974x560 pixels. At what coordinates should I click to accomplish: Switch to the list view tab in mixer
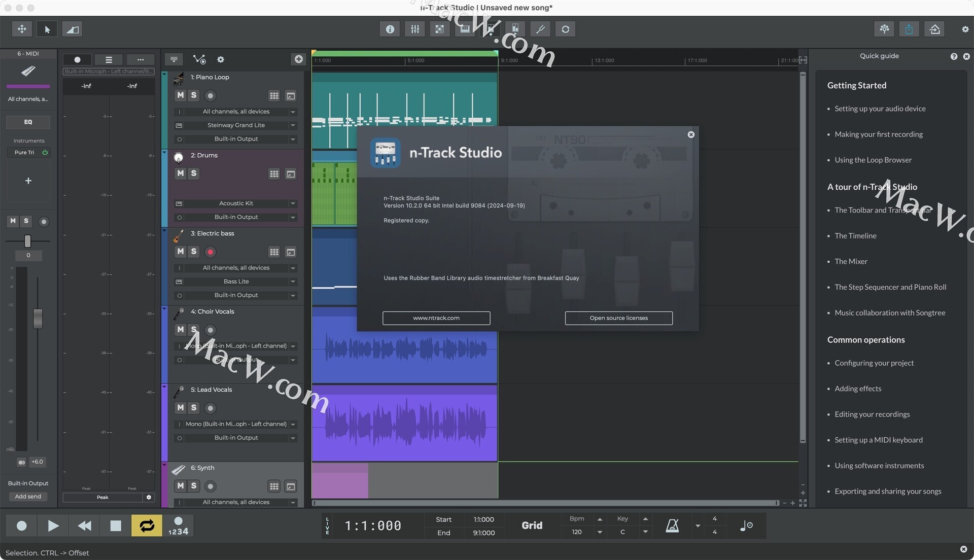pyautogui.click(x=109, y=59)
